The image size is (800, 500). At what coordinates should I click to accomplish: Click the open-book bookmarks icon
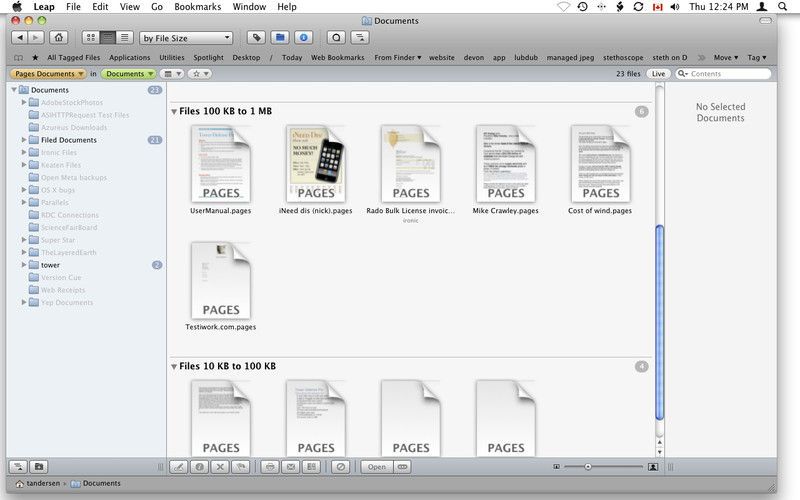coord(18,58)
